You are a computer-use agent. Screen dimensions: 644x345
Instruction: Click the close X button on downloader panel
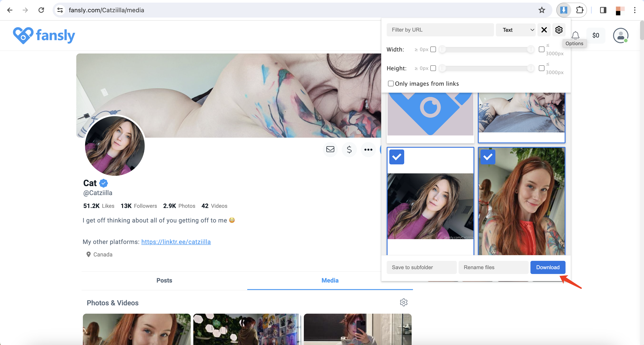[x=544, y=30]
